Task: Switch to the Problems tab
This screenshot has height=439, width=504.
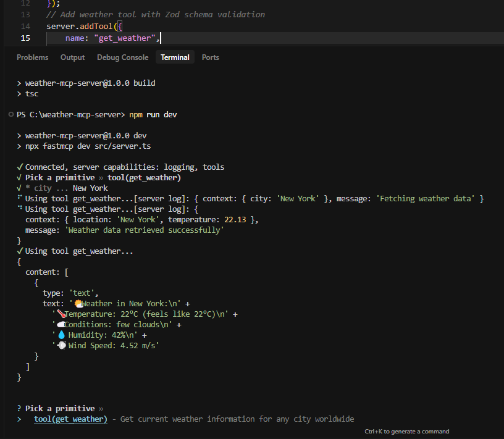Action: 33,57
